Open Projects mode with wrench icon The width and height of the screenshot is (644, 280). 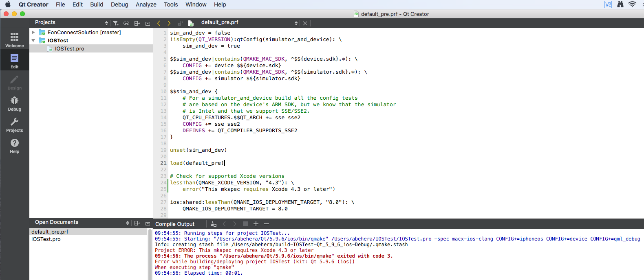pos(14,125)
